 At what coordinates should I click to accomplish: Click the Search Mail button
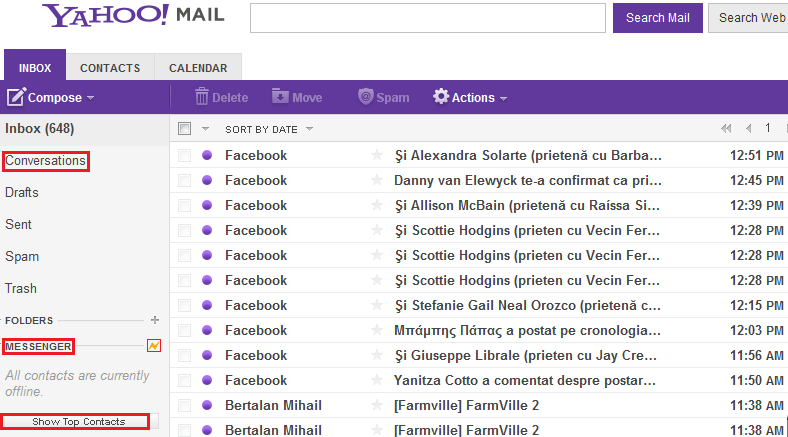coord(658,18)
